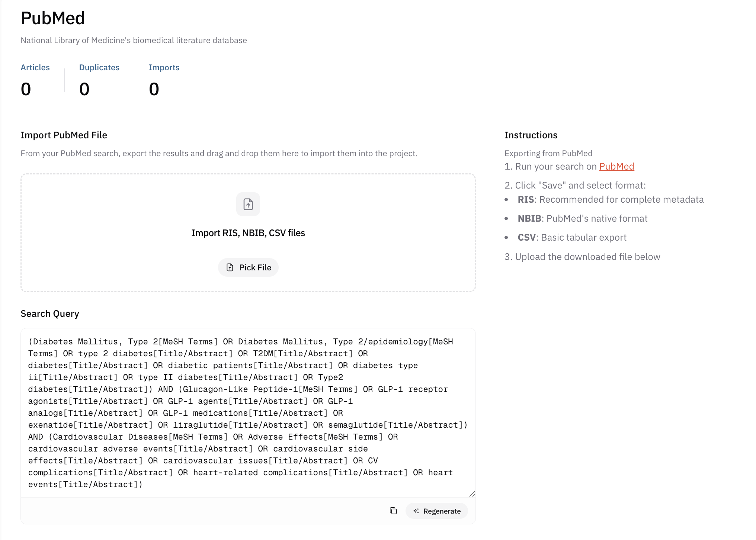Image resolution: width=756 pixels, height=540 pixels.
Task: Click the Pick File button
Action: pos(248,267)
